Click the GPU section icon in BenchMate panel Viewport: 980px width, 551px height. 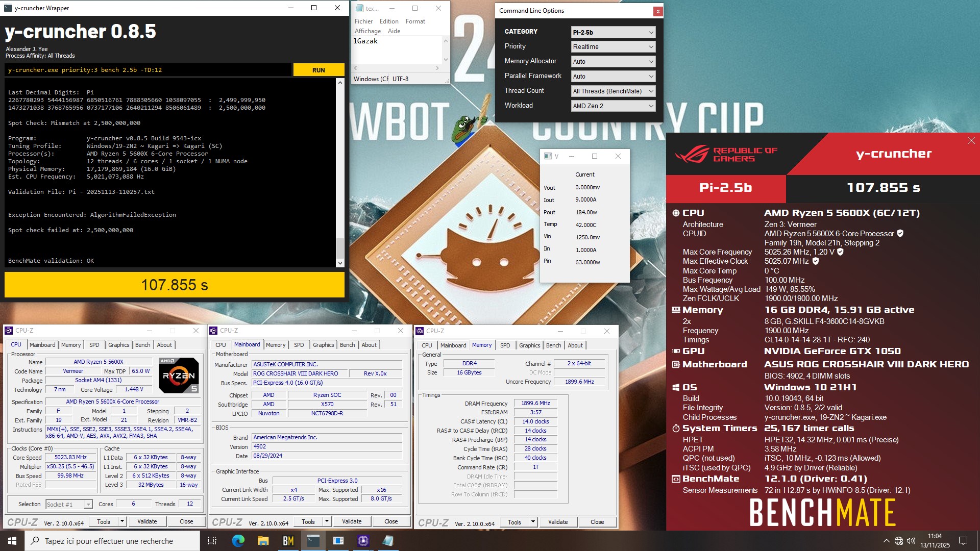tap(676, 351)
